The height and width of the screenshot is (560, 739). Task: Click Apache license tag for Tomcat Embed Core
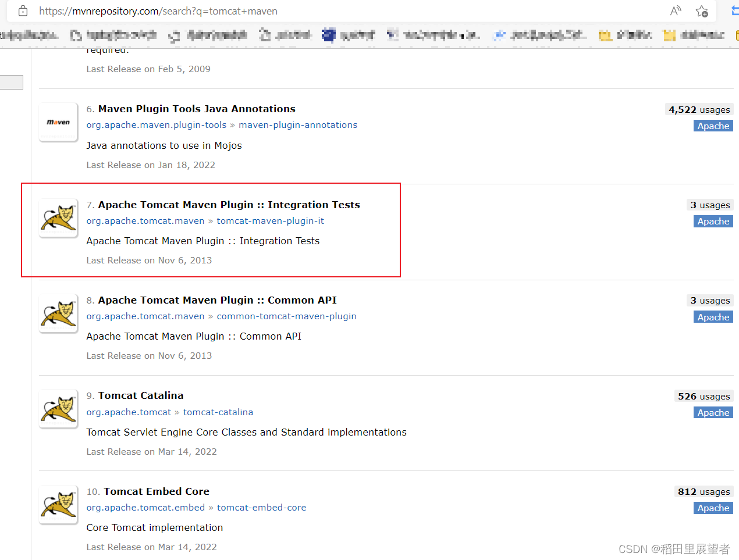(713, 508)
